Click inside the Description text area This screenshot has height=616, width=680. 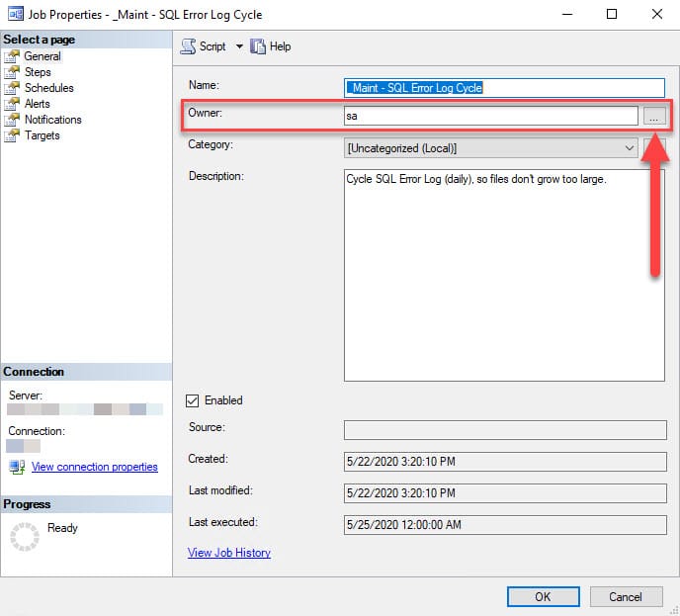504,276
